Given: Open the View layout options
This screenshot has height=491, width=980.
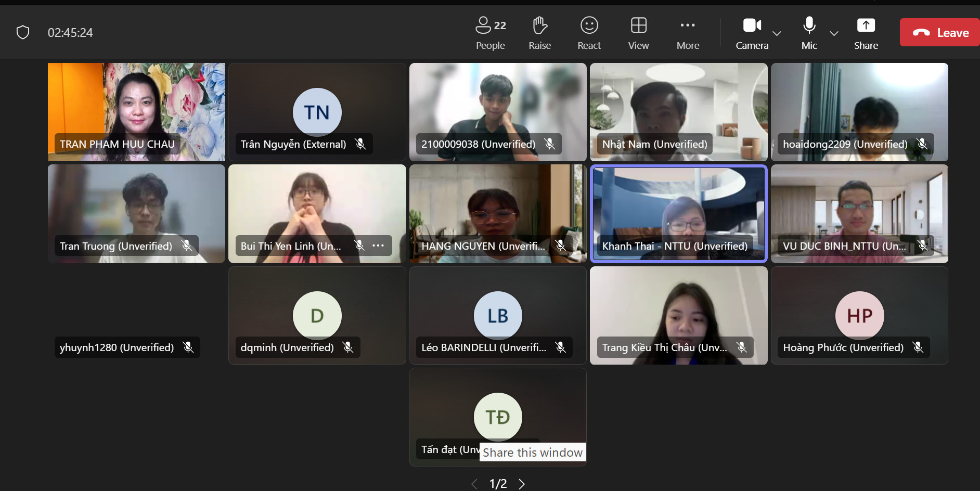Looking at the screenshot, I should click(x=638, y=32).
